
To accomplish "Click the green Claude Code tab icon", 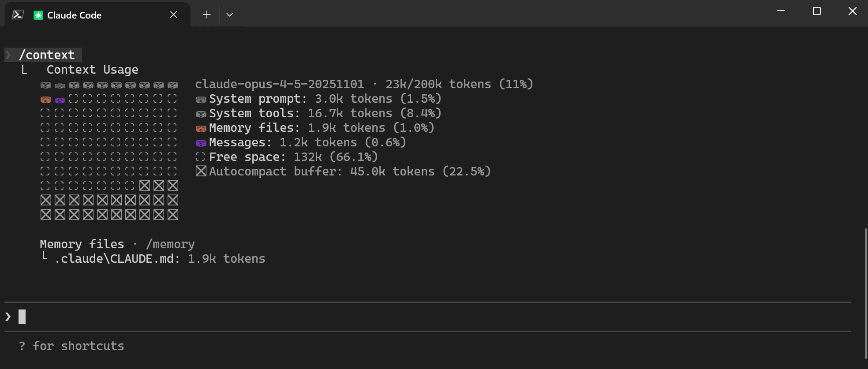I will pyautogui.click(x=38, y=15).
